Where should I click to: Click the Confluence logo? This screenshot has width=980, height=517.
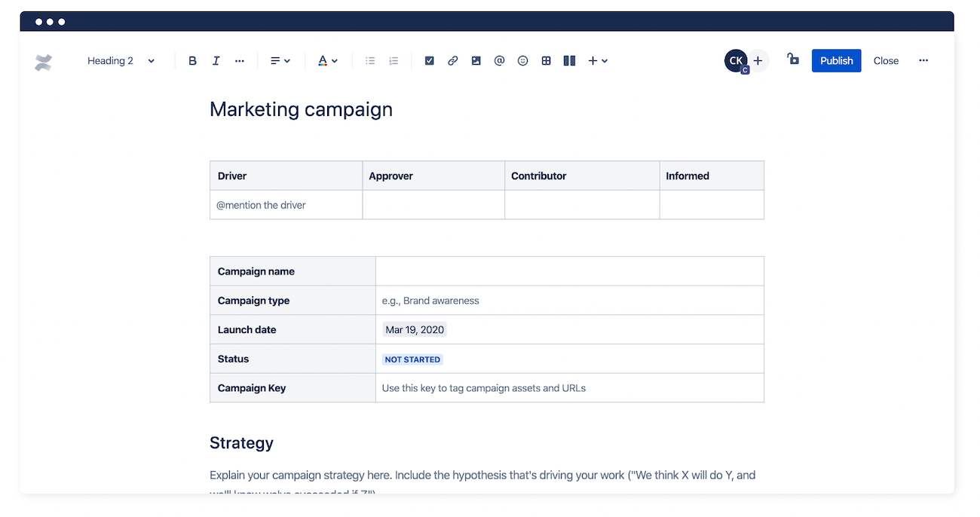(43, 60)
